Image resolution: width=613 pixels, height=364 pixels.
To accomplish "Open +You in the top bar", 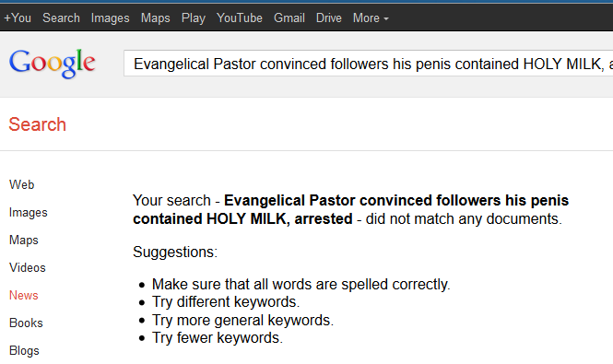I will pos(18,18).
